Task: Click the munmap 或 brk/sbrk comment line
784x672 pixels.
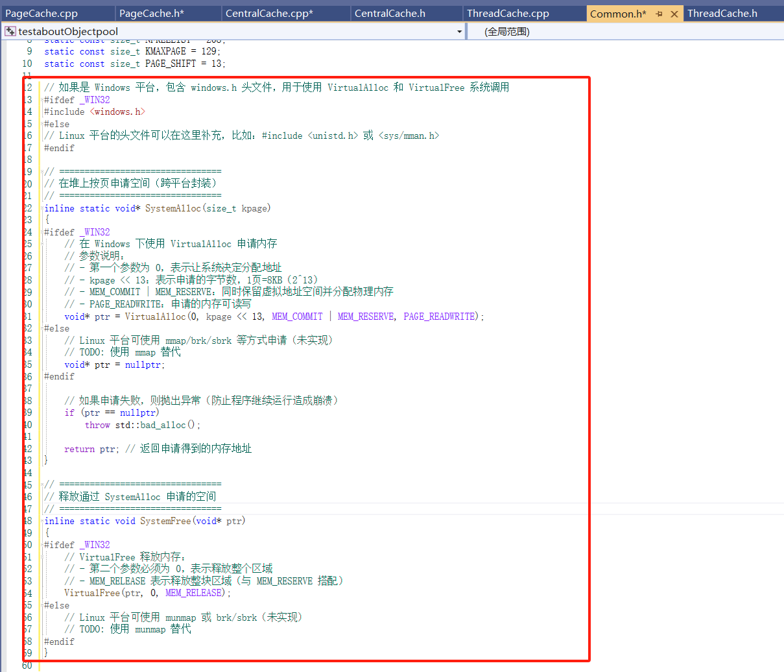Action: [184, 618]
